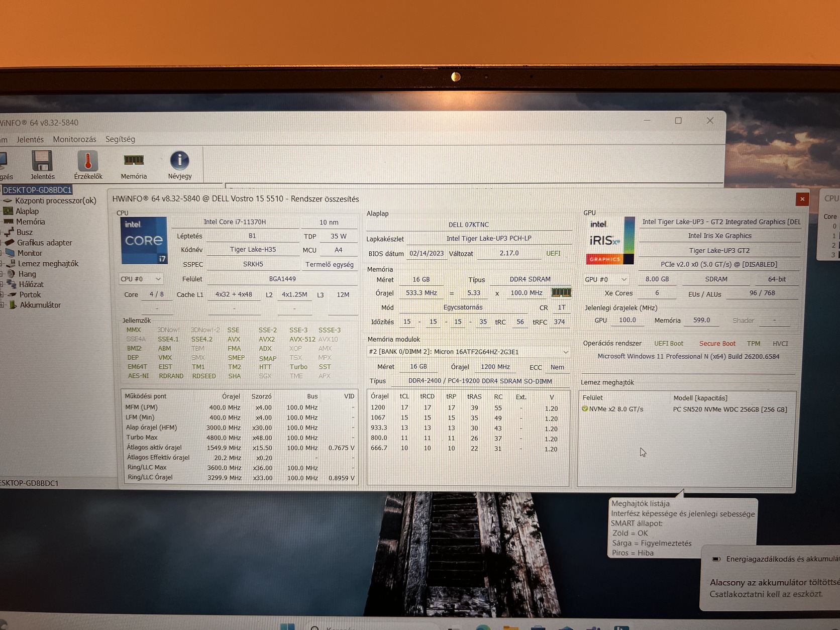Close the Rendszer összesítés summary window
Viewport: 840px width, 630px height.
click(802, 199)
